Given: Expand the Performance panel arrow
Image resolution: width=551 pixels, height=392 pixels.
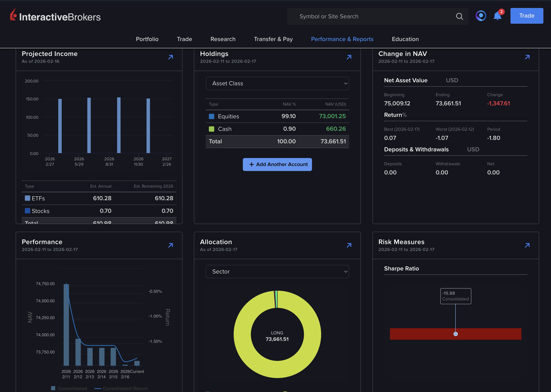Looking at the screenshot, I should [171, 245].
